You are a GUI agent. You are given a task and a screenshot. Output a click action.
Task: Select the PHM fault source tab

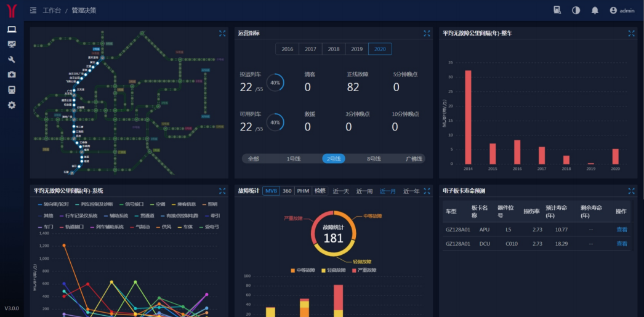[x=303, y=191]
